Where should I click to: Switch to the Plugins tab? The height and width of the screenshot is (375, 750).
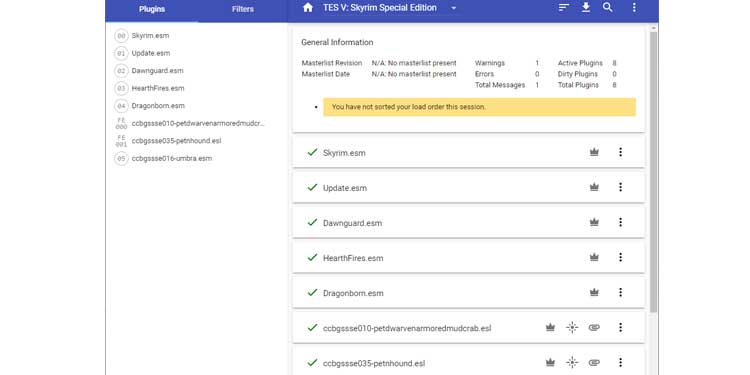152,9
